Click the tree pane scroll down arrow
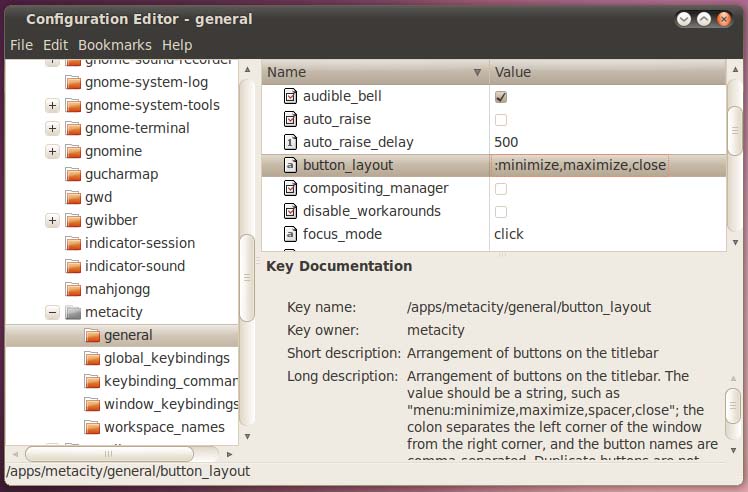 point(247,437)
